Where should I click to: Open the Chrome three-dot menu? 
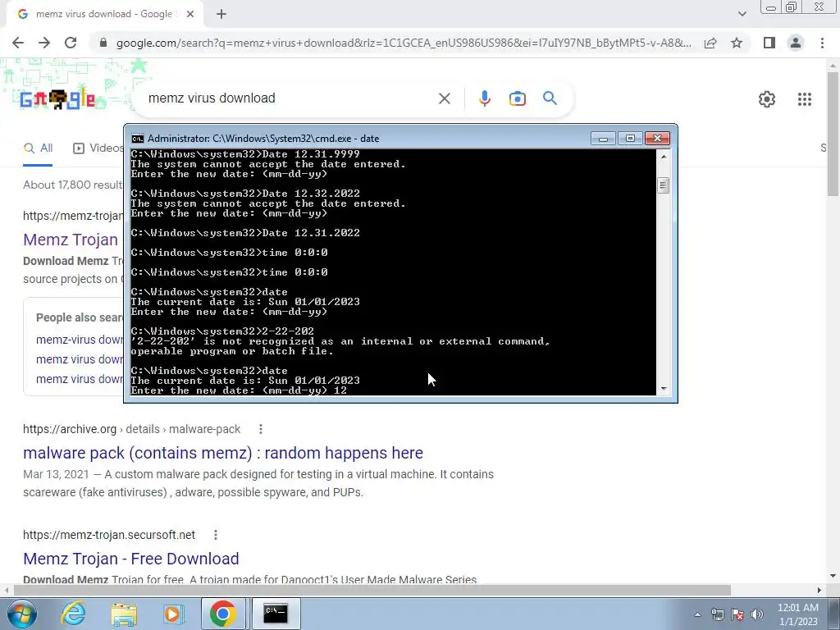point(822,43)
